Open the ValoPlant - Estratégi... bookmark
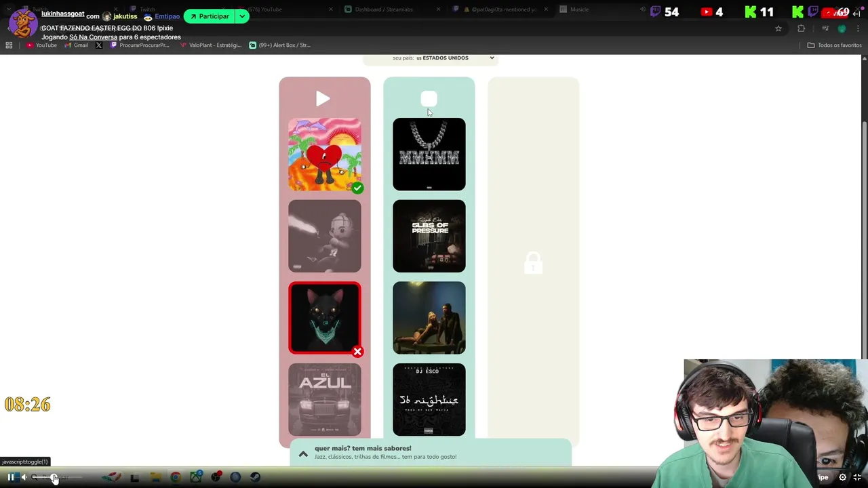This screenshot has height=488, width=868. coord(211,45)
